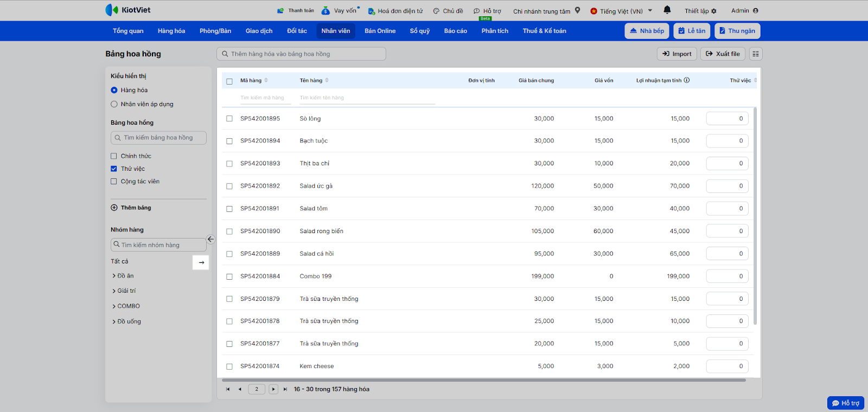
Task: Expand the COMBO category group
Action: pyautogui.click(x=114, y=306)
